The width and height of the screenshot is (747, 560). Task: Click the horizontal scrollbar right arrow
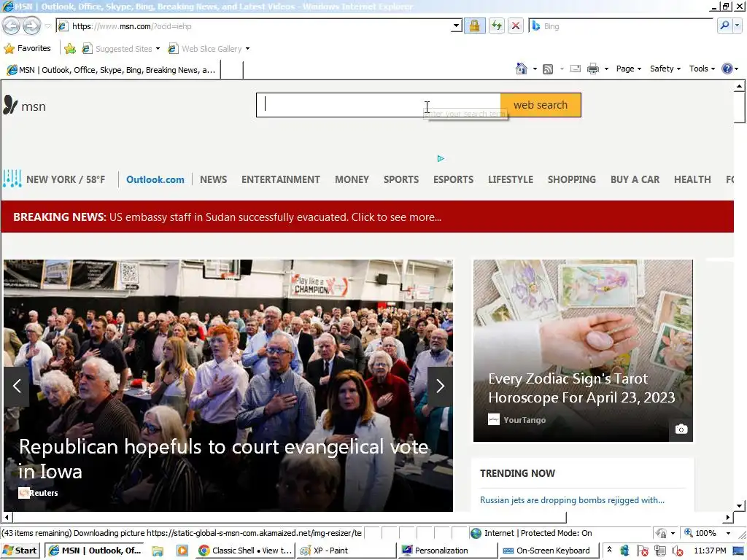pos(728,517)
